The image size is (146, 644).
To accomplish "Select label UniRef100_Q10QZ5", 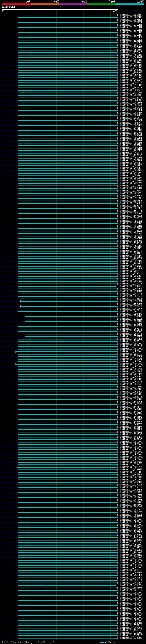I will coord(131,80).
